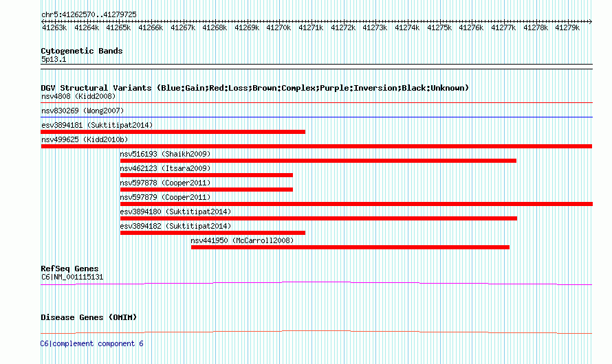The width and height of the screenshot is (612, 364).
Task: Click the 41264k ruler tick label
Action: (x=87, y=27)
